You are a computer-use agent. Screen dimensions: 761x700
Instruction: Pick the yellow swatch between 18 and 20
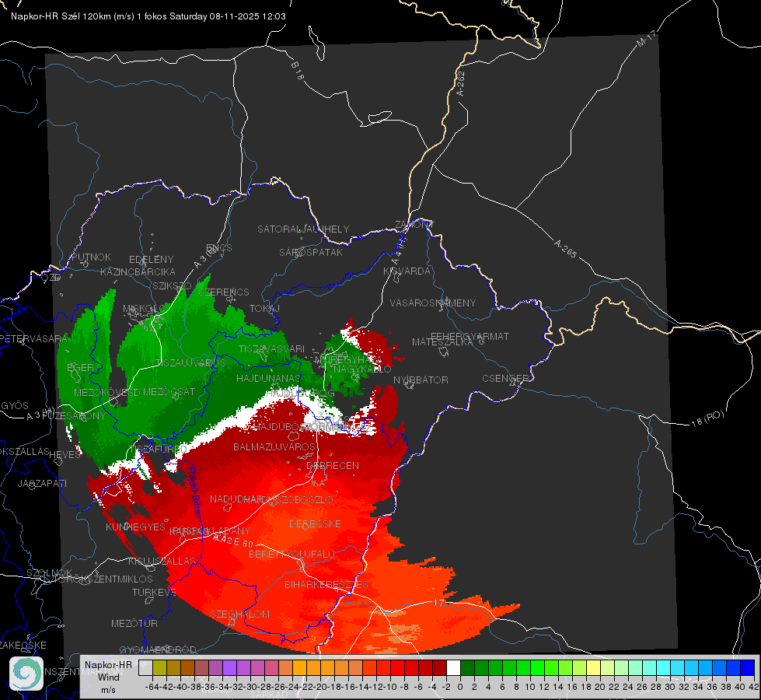tap(594, 667)
